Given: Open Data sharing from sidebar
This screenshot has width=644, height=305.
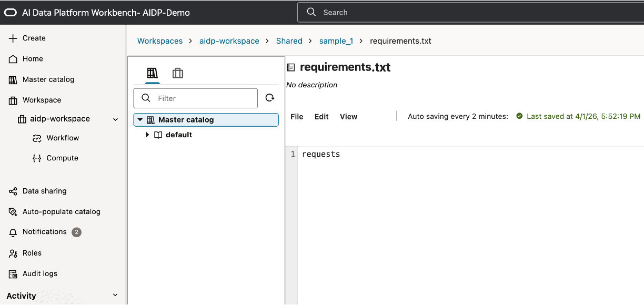Looking at the screenshot, I should pos(44,191).
